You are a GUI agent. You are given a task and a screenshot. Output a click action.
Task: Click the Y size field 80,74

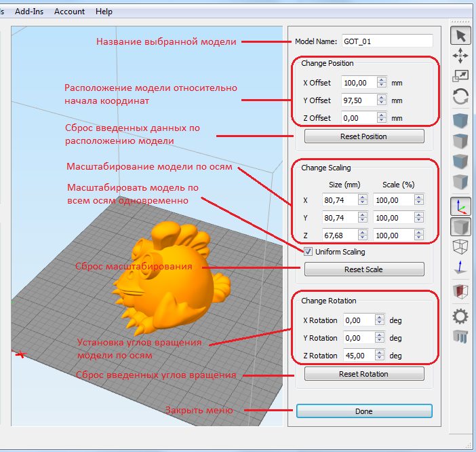[340, 217]
